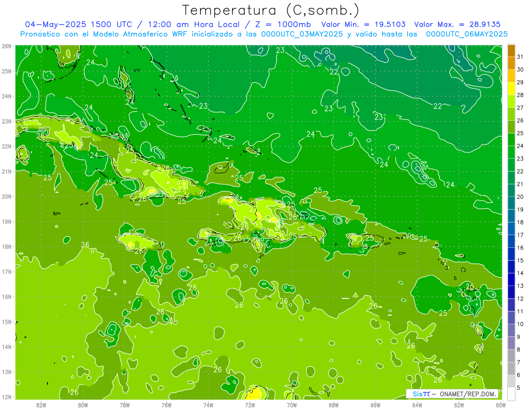The height and width of the screenshot is (411, 532).
Task: Click the 64W longitude axis label
Action: [417, 405]
